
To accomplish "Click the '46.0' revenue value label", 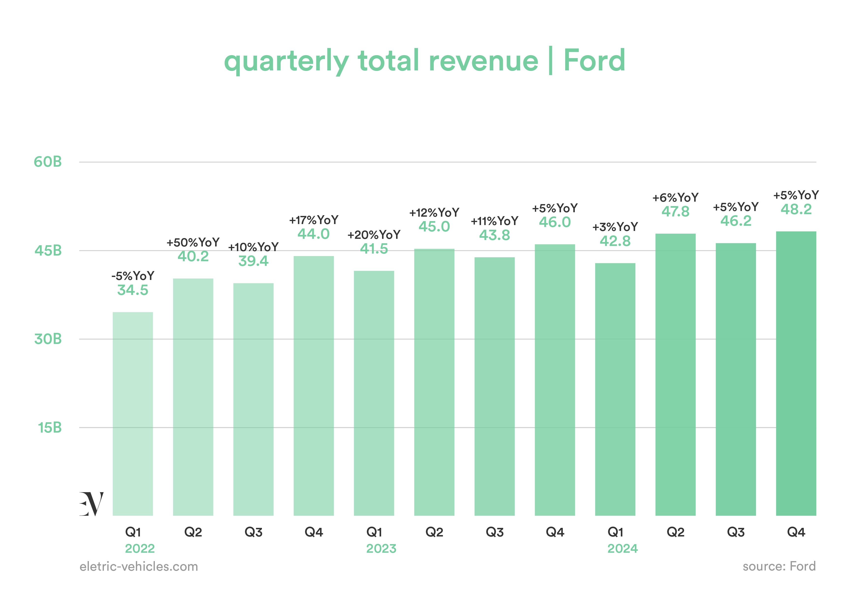I will (x=555, y=222).
